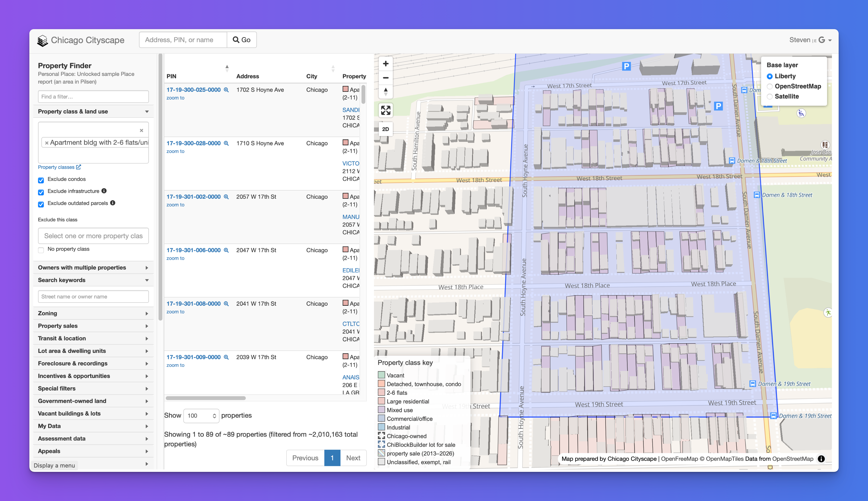Go to the Next page of properties

point(353,458)
